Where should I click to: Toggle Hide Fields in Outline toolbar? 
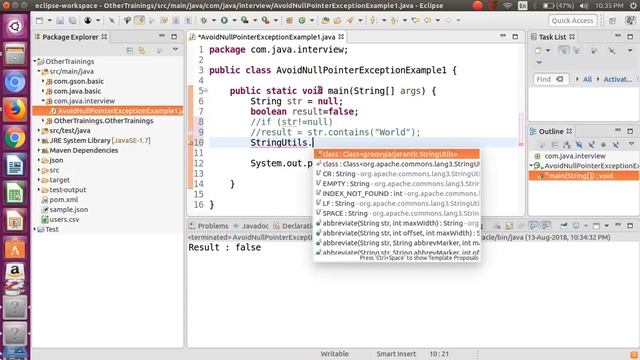(x=579, y=144)
